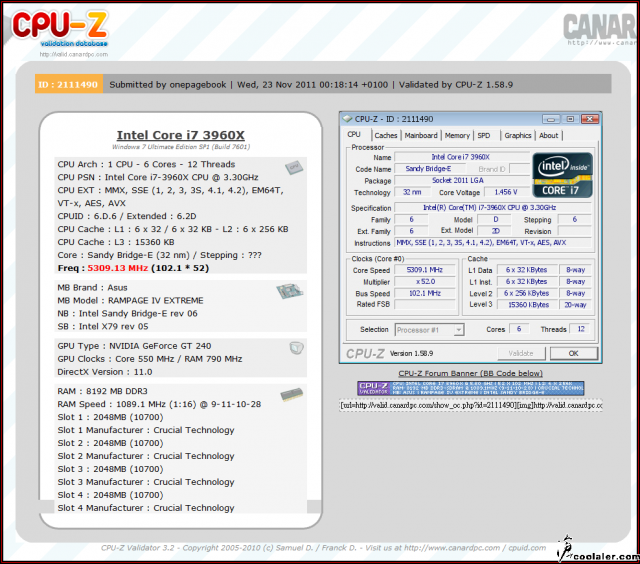
Task: Switch to the CPU tab
Action: point(354,134)
